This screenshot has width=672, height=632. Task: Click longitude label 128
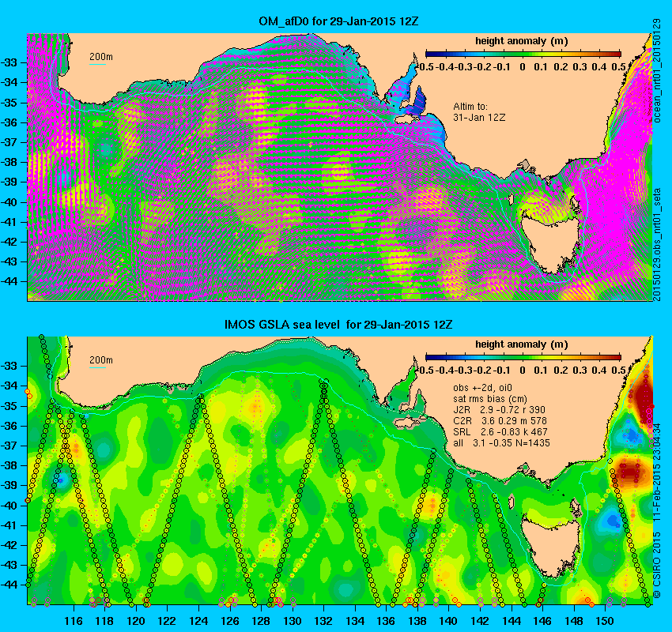[x=261, y=621]
